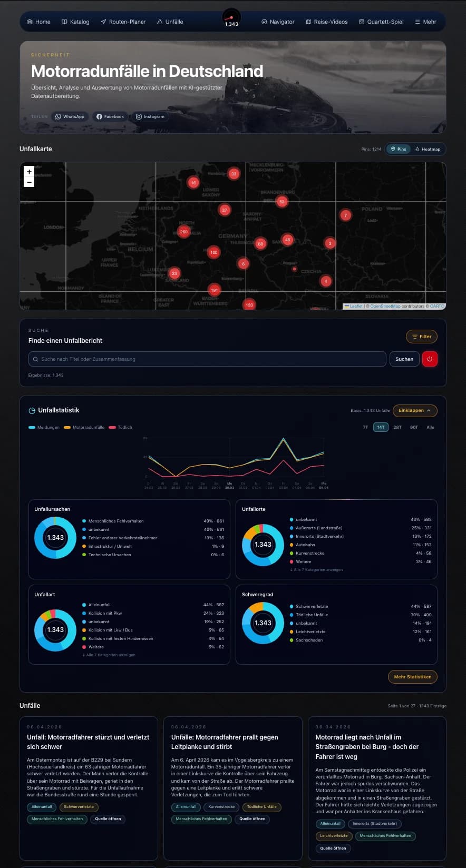Share the page on Instagram
Image resolution: width=466 pixels, height=868 pixels.
(150, 116)
